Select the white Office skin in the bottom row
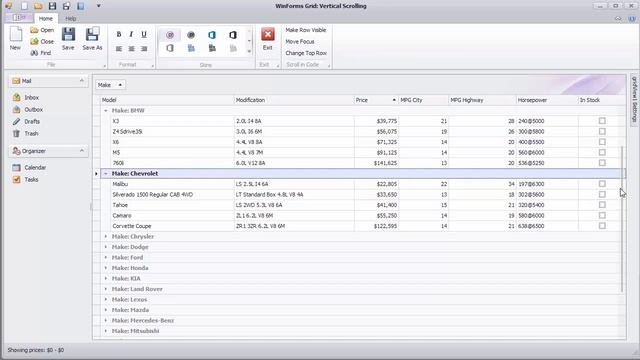 pos(170,49)
